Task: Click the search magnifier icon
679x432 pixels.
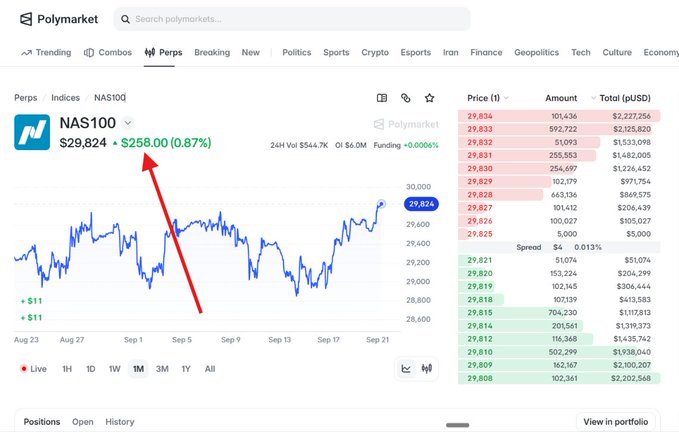Action: pyautogui.click(x=125, y=19)
